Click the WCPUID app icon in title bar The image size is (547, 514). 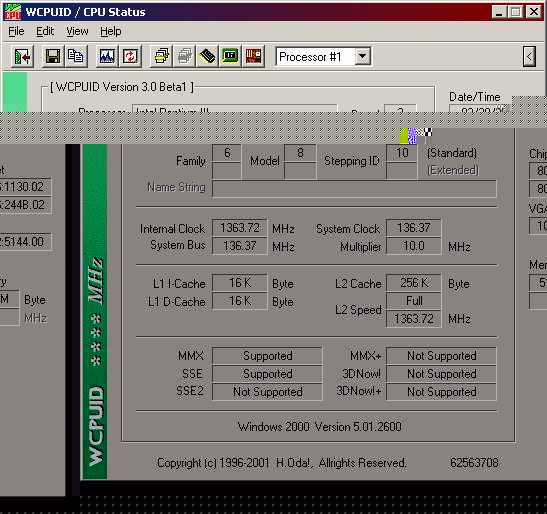click(x=13, y=12)
